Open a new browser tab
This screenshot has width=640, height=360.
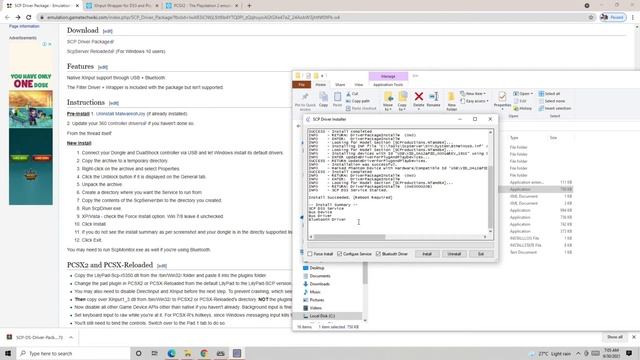(x=249, y=6)
